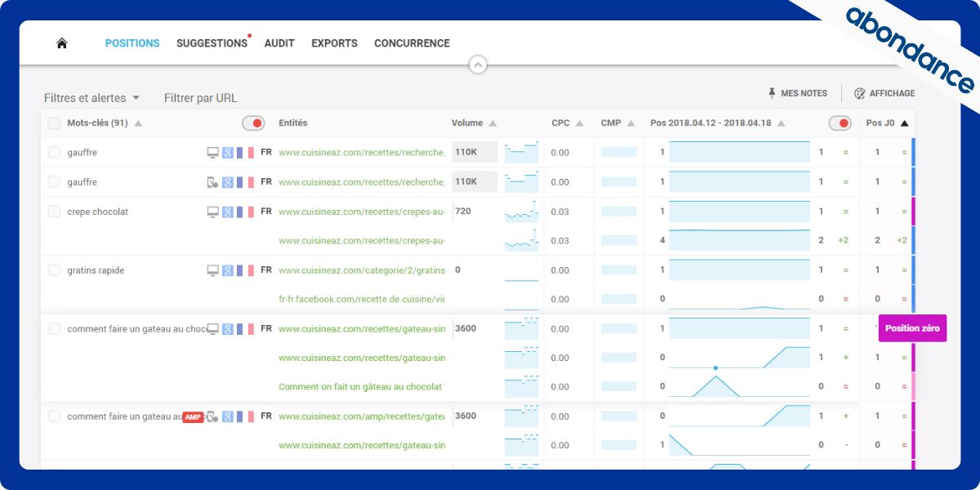Click Google icon in gratins rapide row
The width and height of the screenshot is (980, 490).
[228, 270]
